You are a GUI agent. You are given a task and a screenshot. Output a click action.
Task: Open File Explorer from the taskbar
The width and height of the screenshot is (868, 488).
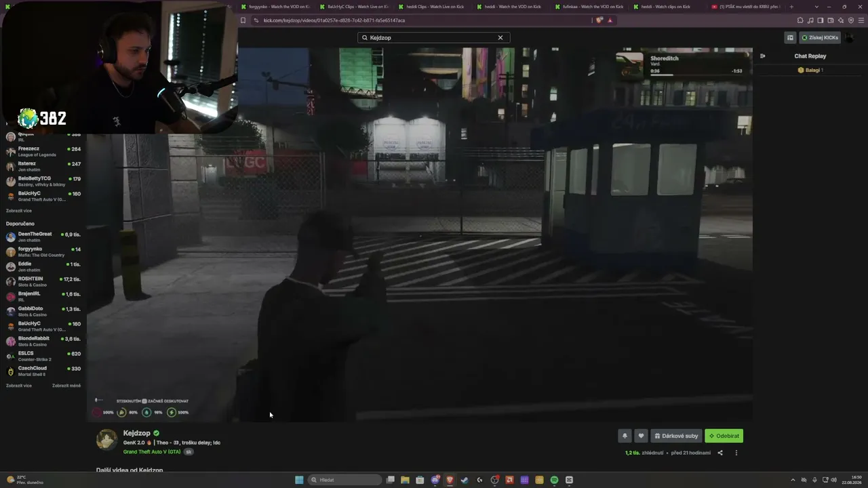(x=405, y=480)
